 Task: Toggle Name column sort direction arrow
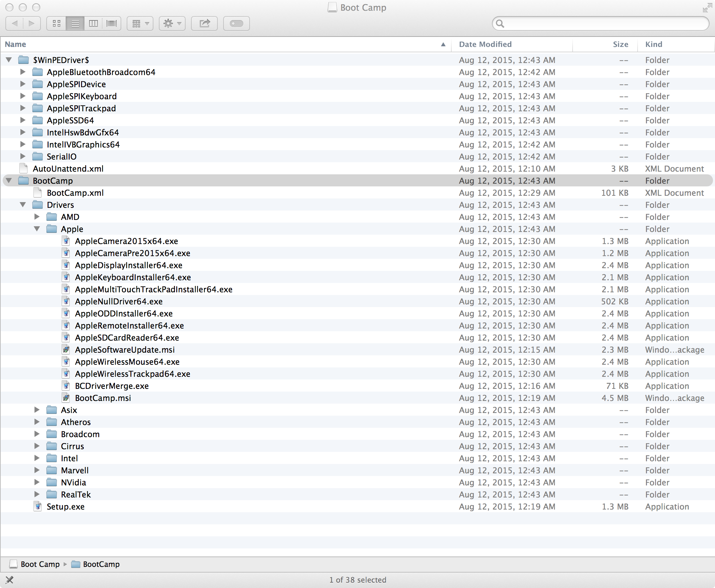coord(443,44)
